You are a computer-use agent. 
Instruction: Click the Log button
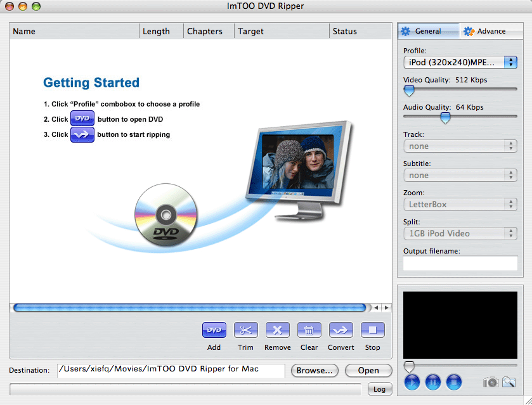[x=379, y=389]
